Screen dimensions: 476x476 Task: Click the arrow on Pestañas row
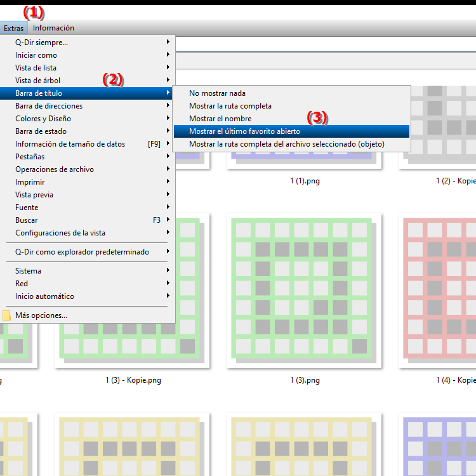pos(168,156)
